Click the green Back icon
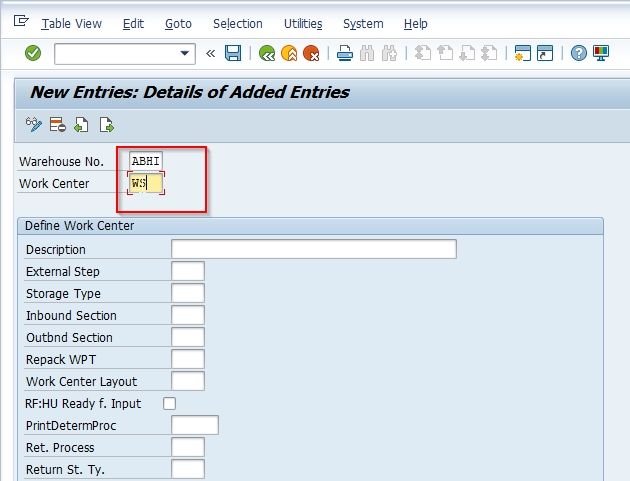This screenshot has height=481, width=630. [x=267, y=53]
